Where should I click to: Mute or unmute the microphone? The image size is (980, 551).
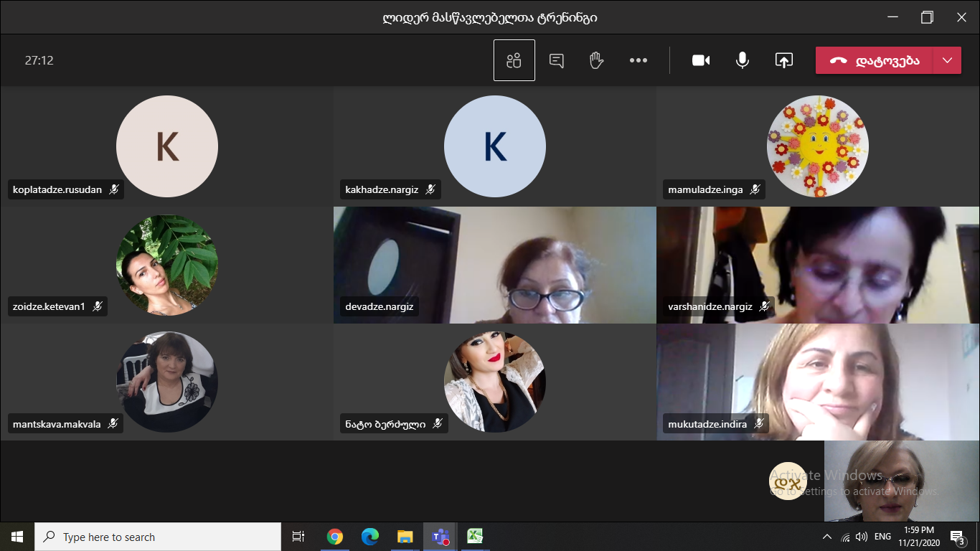(743, 61)
